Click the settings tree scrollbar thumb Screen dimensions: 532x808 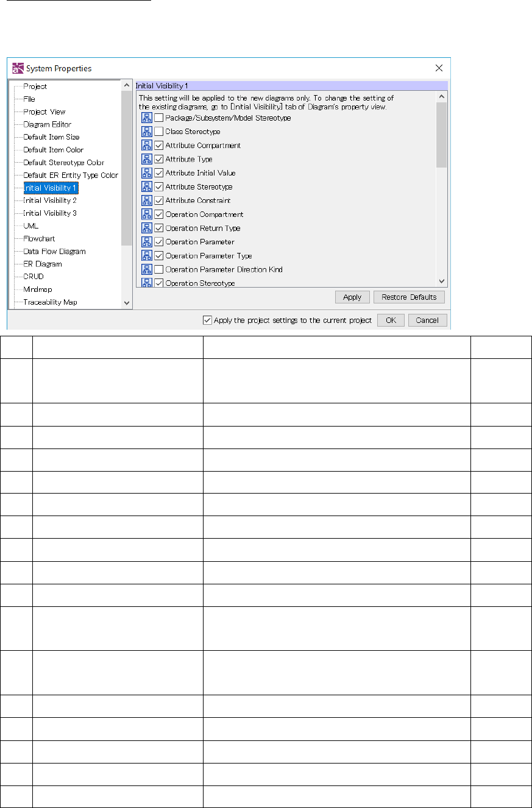(127, 168)
